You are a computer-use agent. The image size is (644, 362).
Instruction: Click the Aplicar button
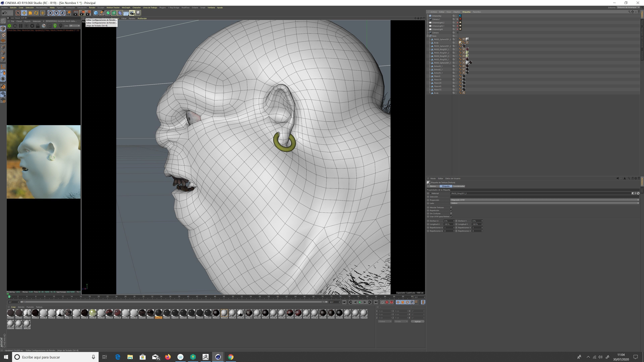[417, 322]
